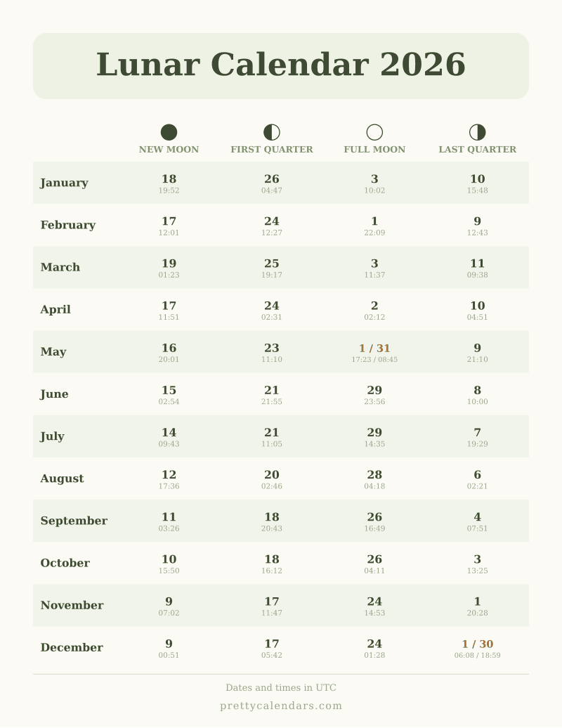Select February new moon date 17
Image resolution: width=562 pixels, height=728 pixels.
coord(169,221)
